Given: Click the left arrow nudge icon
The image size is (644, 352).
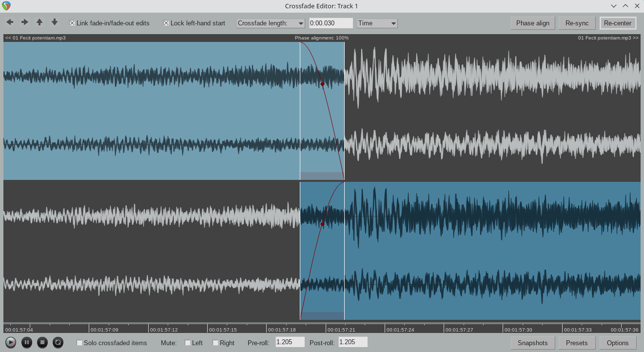Looking at the screenshot, I should 10,22.
